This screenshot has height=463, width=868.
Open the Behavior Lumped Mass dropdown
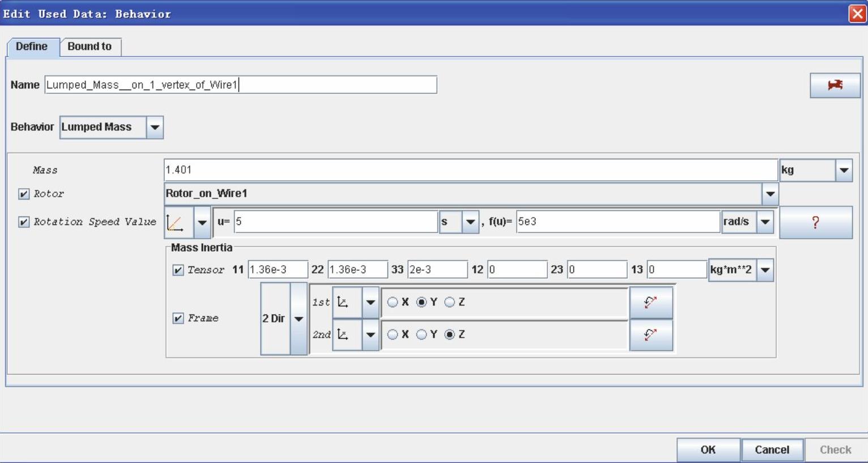[155, 128]
